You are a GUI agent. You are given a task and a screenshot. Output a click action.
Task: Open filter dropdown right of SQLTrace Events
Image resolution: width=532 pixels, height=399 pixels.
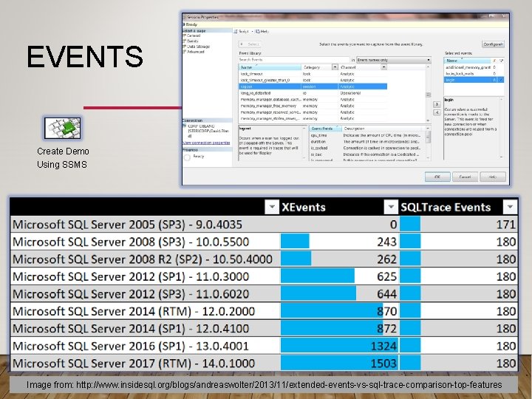tap(510, 207)
